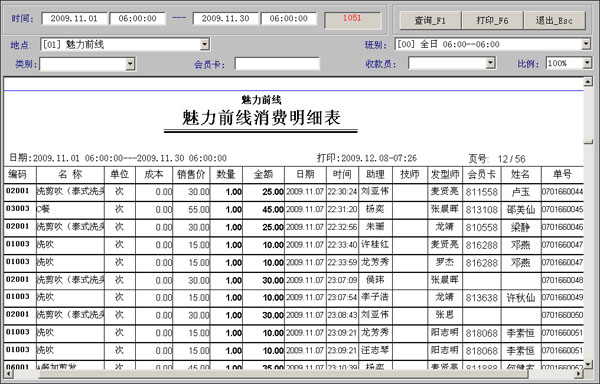Click start date field 2009.11.01
Viewport: 600px width, 384px height.
(74, 18)
